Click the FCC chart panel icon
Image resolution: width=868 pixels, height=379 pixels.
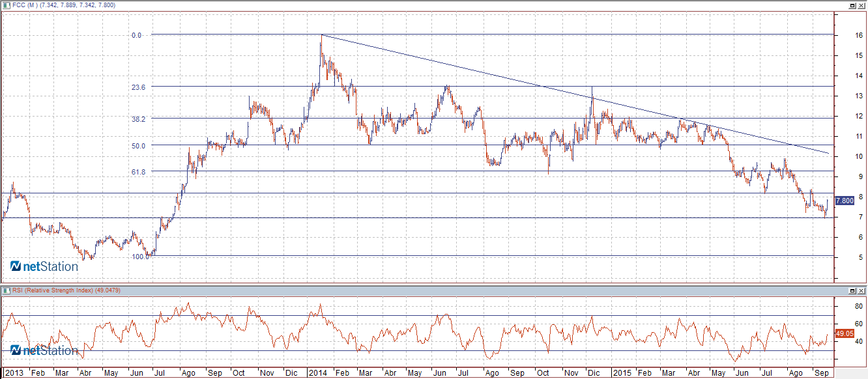[7, 5]
